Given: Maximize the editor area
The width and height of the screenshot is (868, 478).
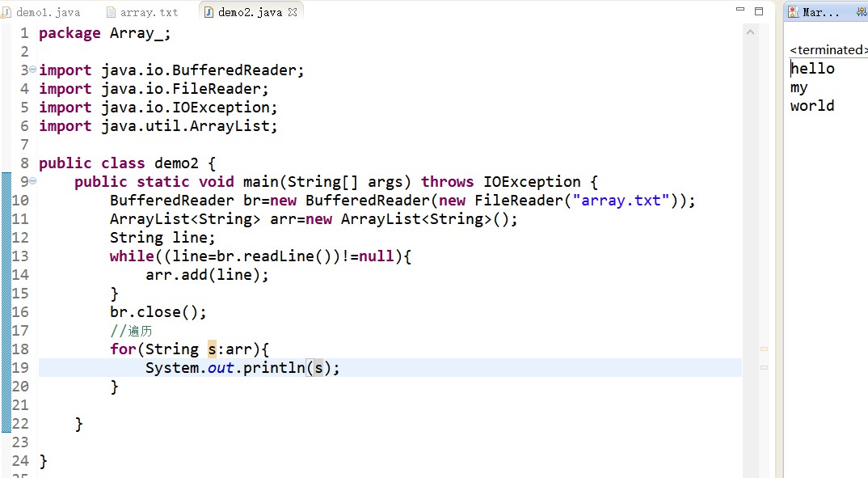Looking at the screenshot, I should click(x=759, y=11).
